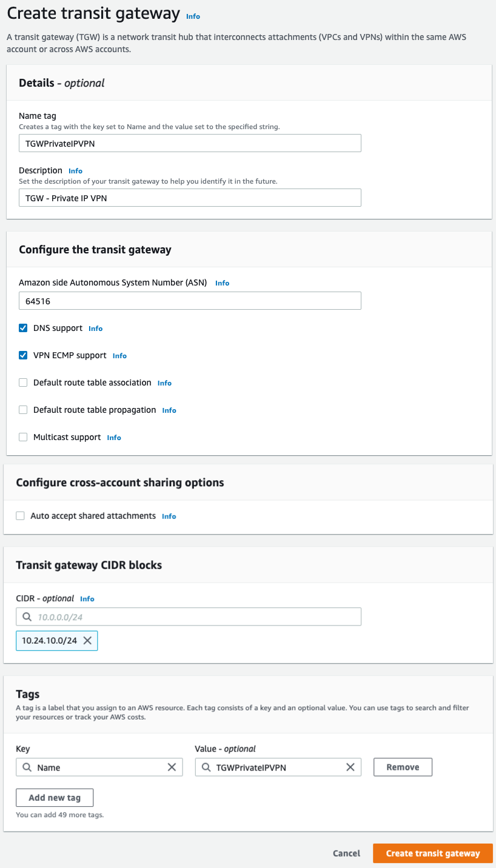Screen dimensions: 496x868
Task: Focus the Description text field
Action: point(190,198)
